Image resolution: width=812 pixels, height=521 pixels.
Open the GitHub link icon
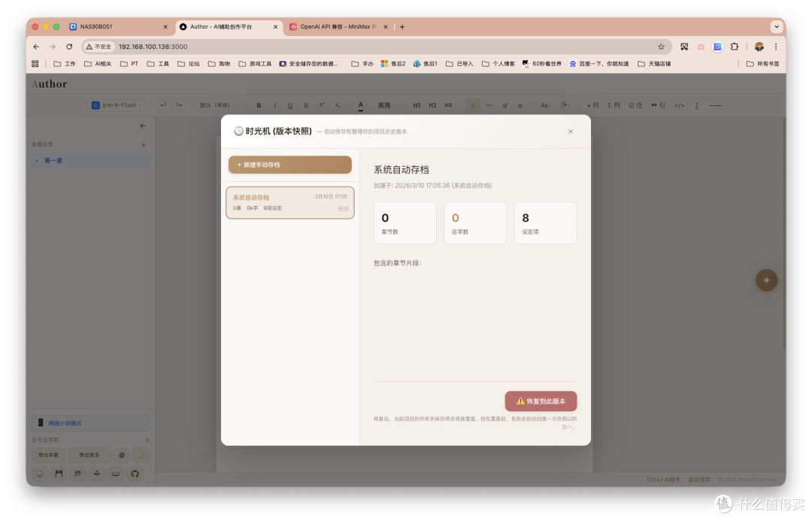[135, 474]
